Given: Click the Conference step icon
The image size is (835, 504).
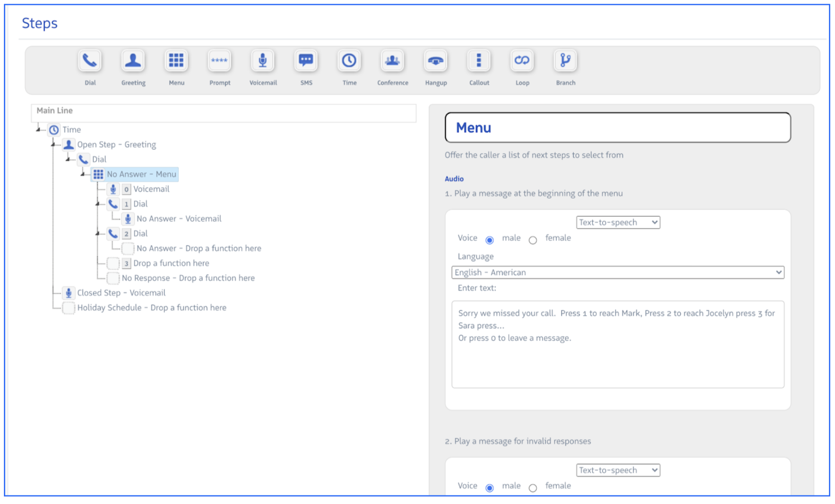Looking at the screenshot, I should click(393, 61).
